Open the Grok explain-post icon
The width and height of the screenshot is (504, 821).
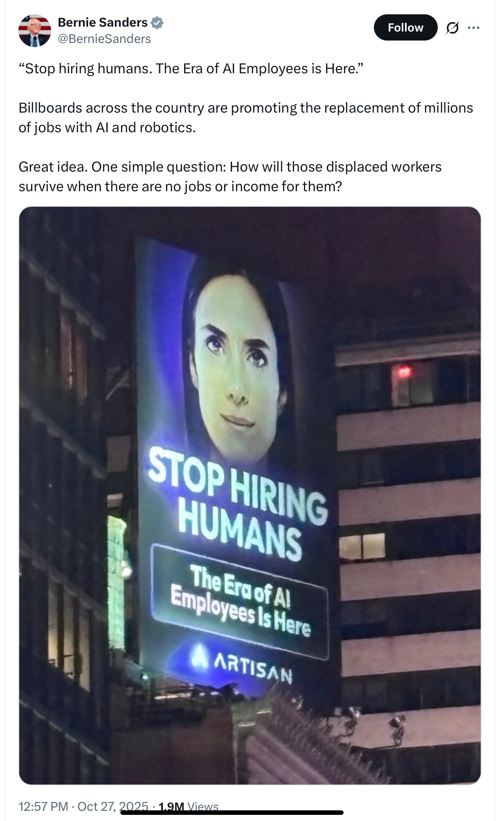452,28
